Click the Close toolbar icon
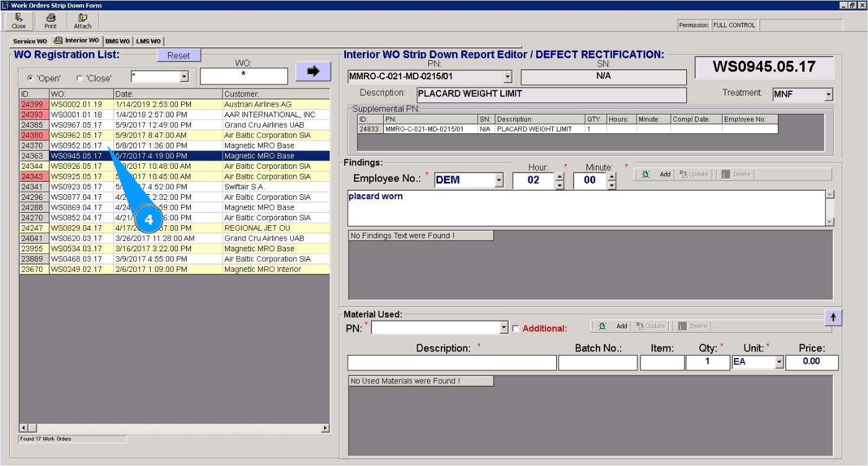This screenshot has height=466, width=868. click(x=19, y=21)
